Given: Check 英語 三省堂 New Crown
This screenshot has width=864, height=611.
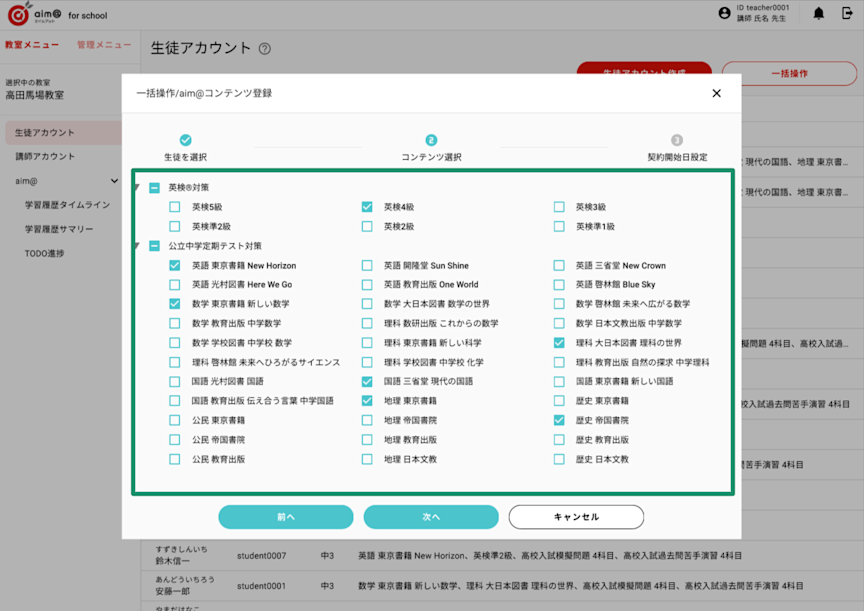Looking at the screenshot, I should (x=559, y=266).
